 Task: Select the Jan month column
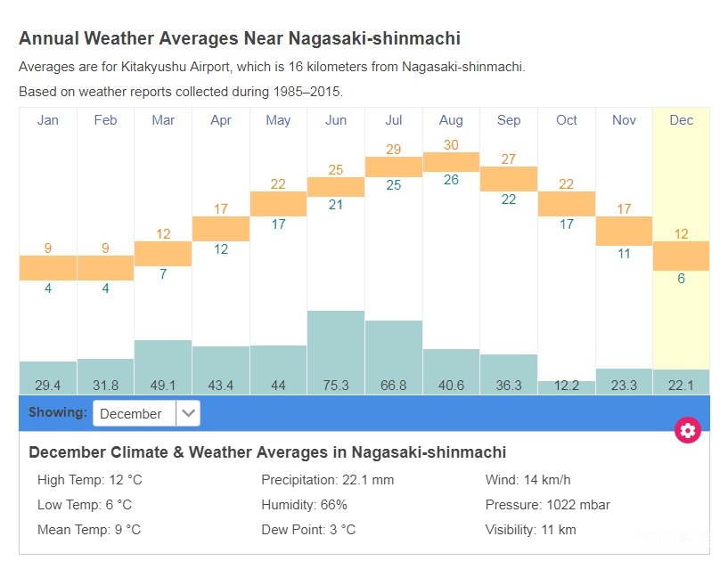click(x=48, y=120)
